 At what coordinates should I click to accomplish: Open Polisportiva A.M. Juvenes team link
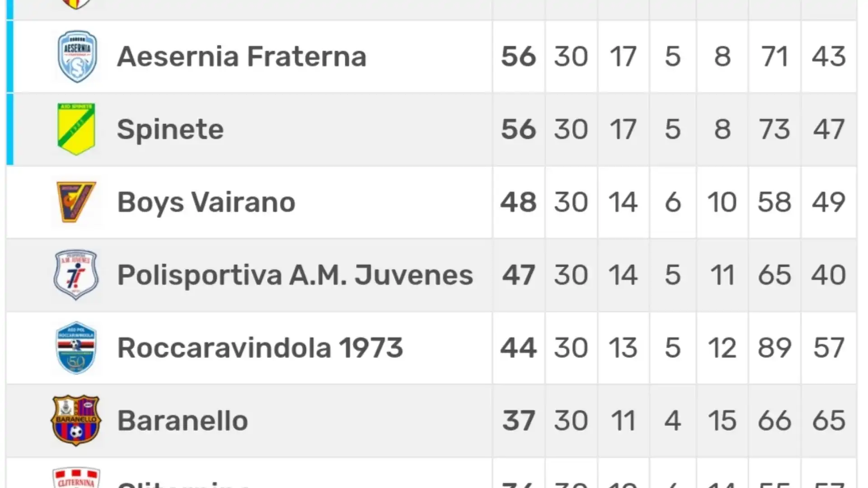coord(295,275)
